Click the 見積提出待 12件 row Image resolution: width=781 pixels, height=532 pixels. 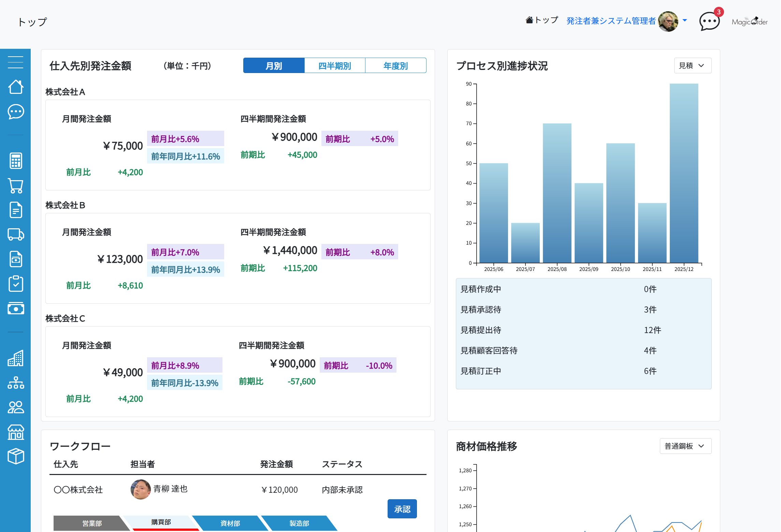point(583,330)
